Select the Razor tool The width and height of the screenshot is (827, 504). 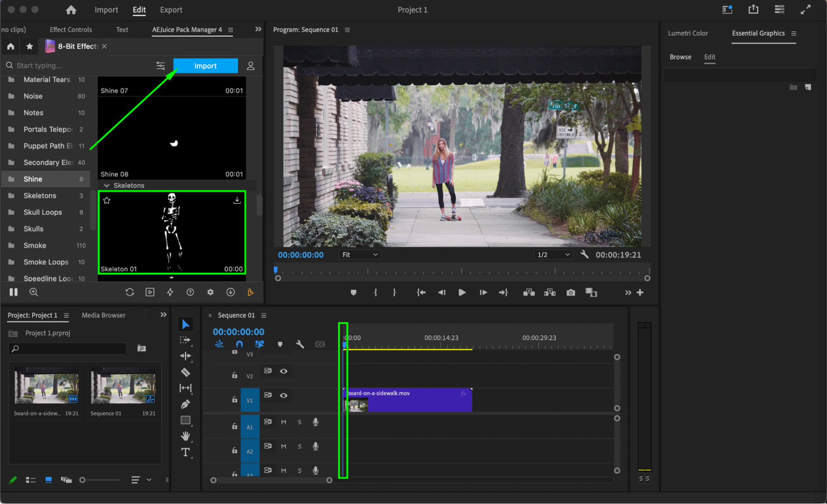[185, 372]
